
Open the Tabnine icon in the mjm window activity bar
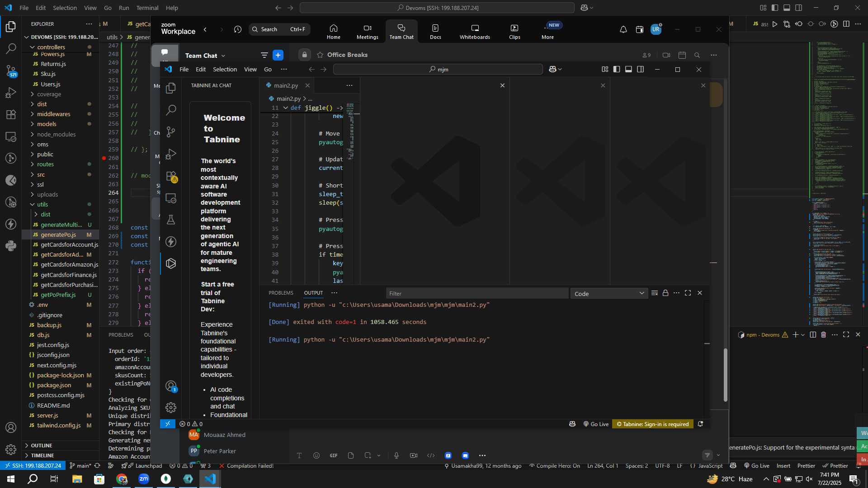coord(171,263)
